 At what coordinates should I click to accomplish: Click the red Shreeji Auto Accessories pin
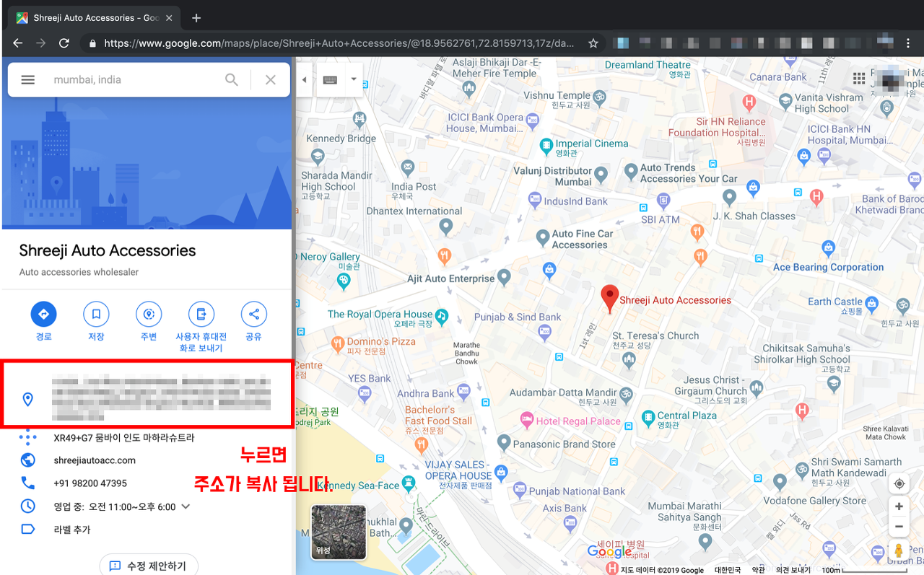pyautogui.click(x=610, y=299)
